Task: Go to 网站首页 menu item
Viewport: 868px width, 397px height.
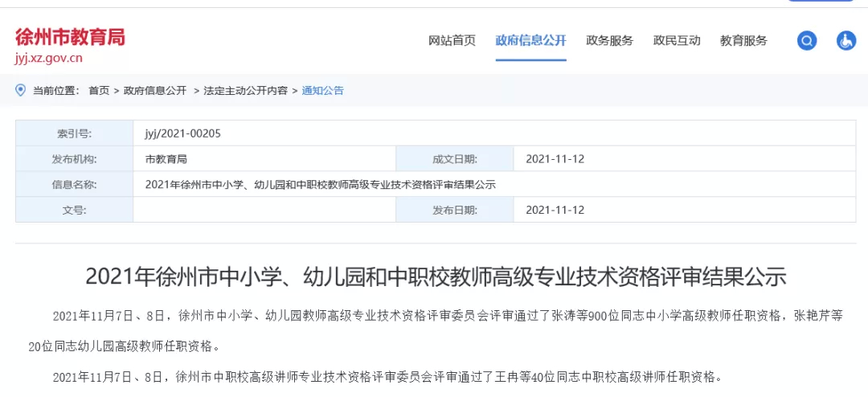Action: click(x=452, y=40)
